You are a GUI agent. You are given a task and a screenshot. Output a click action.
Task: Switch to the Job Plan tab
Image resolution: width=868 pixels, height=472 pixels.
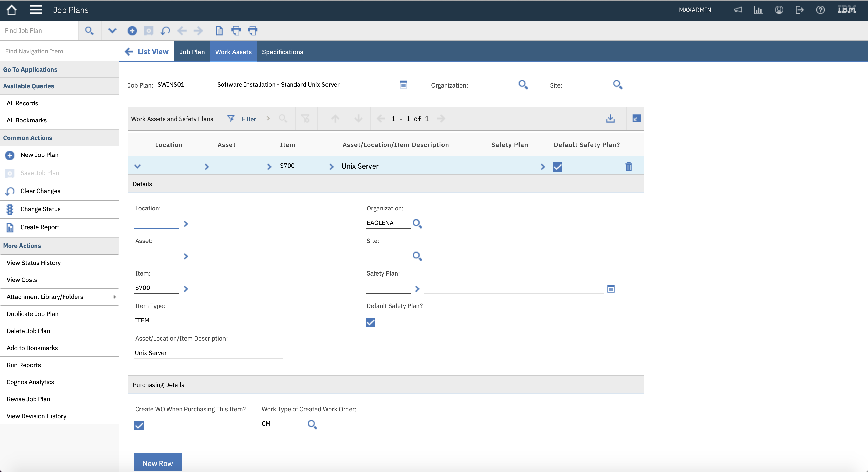pos(192,52)
